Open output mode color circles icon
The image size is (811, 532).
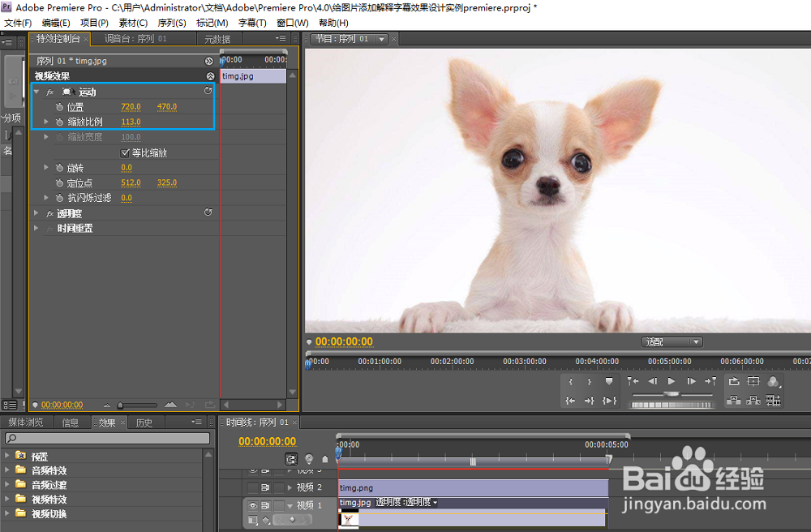773,381
